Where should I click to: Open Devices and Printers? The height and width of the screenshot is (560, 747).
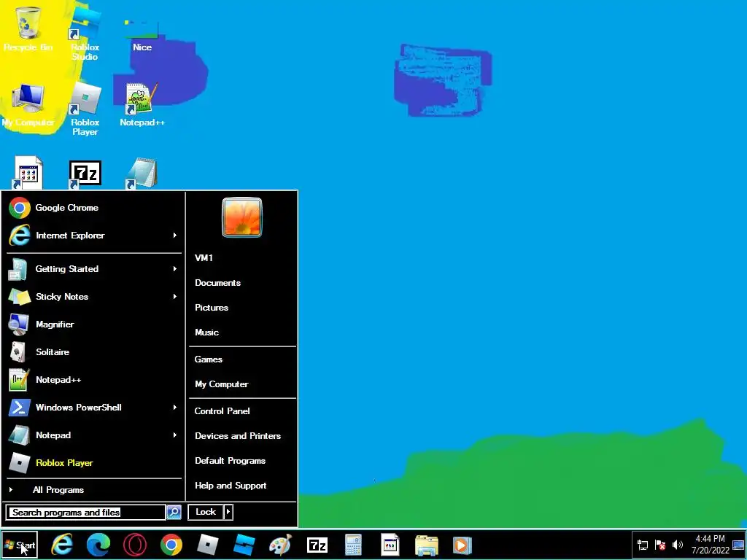click(x=238, y=436)
